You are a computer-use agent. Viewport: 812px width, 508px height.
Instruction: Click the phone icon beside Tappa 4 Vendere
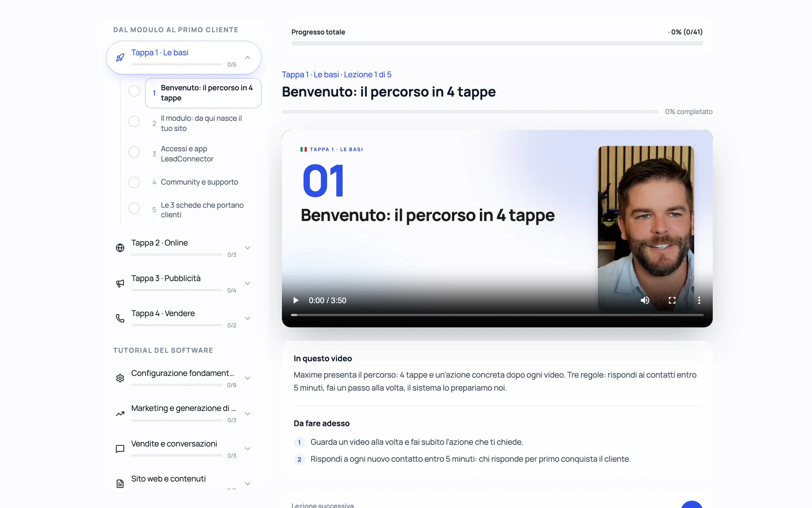tap(120, 318)
